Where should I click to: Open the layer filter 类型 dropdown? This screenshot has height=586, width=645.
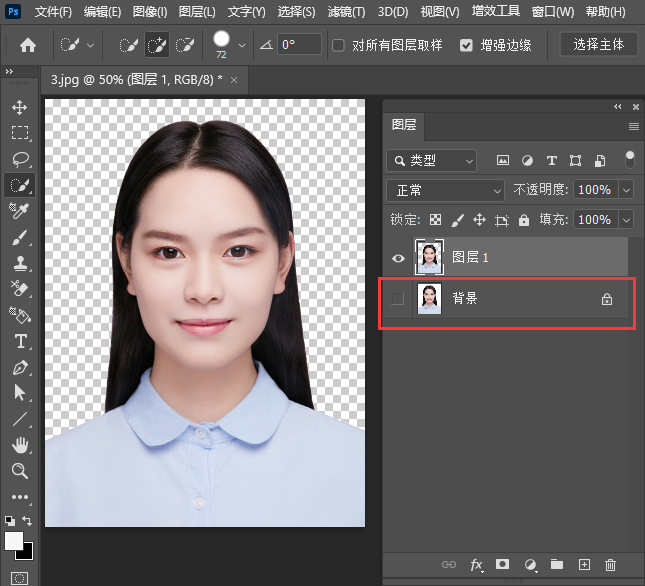[x=432, y=160]
